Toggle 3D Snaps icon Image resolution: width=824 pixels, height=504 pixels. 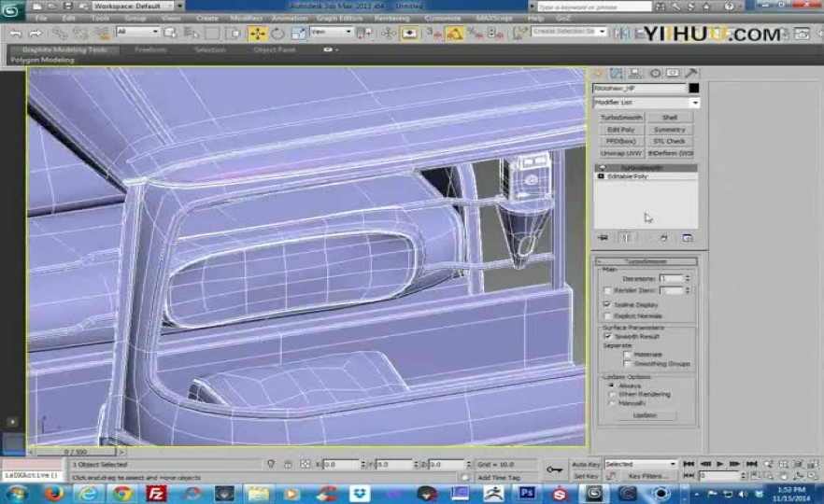tap(433, 34)
